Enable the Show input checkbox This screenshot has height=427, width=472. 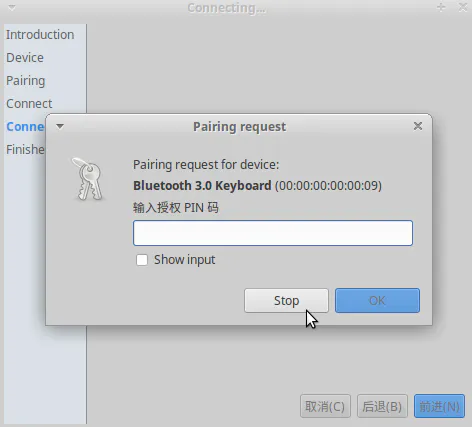(x=142, y=260)
